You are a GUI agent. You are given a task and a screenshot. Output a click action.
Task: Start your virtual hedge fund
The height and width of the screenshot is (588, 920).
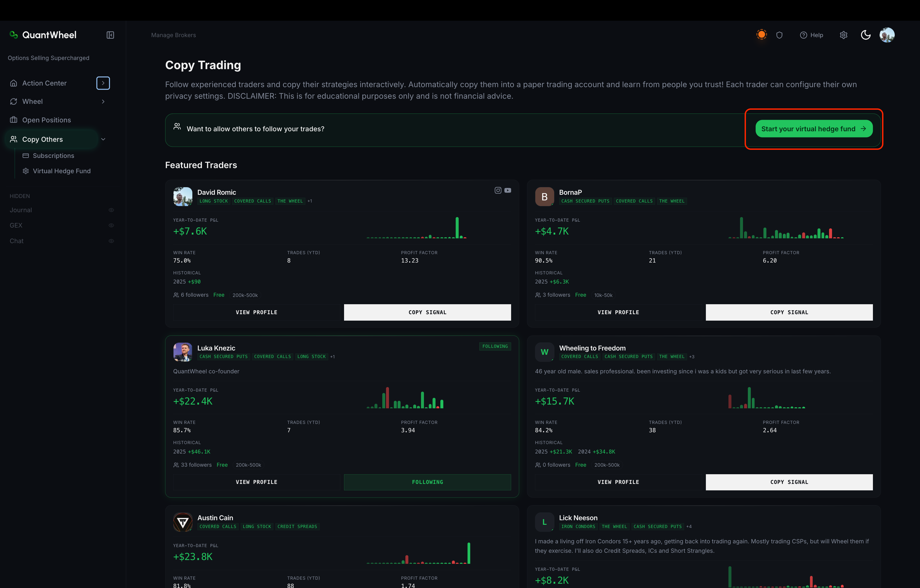[814, 129]
